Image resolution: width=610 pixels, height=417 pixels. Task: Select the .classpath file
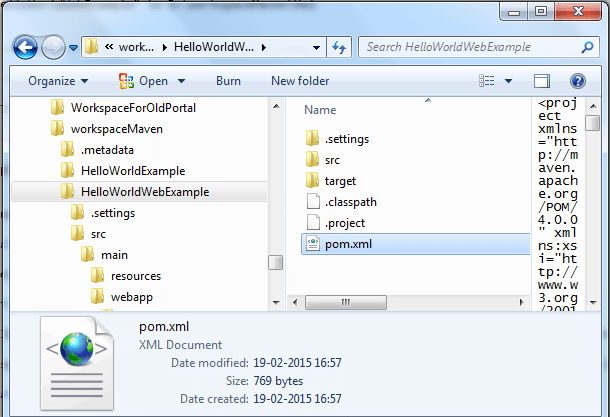350,201
